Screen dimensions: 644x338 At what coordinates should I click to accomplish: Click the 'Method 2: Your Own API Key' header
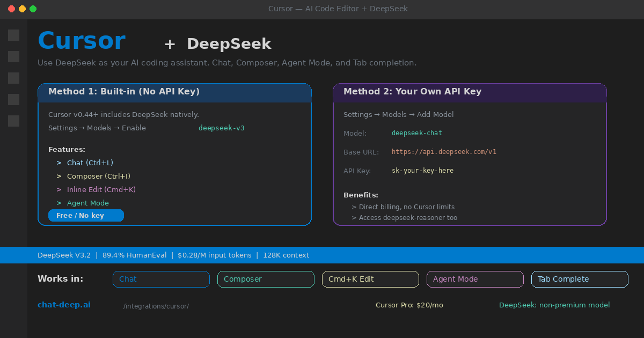(470, 92)
